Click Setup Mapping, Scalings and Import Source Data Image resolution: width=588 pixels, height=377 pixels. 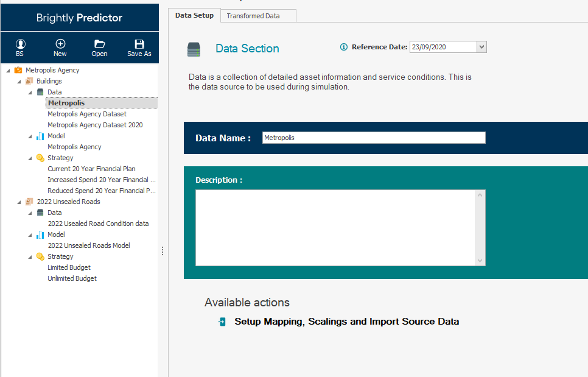pos(346,322)
